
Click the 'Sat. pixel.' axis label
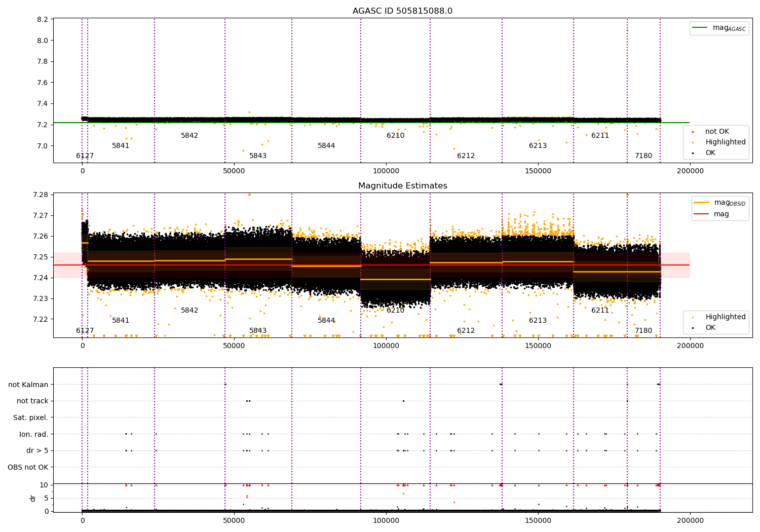tap(31, 417)
